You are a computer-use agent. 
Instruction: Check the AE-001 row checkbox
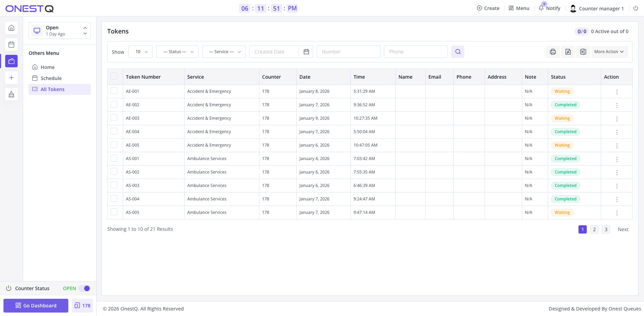(x=114, y=91)
